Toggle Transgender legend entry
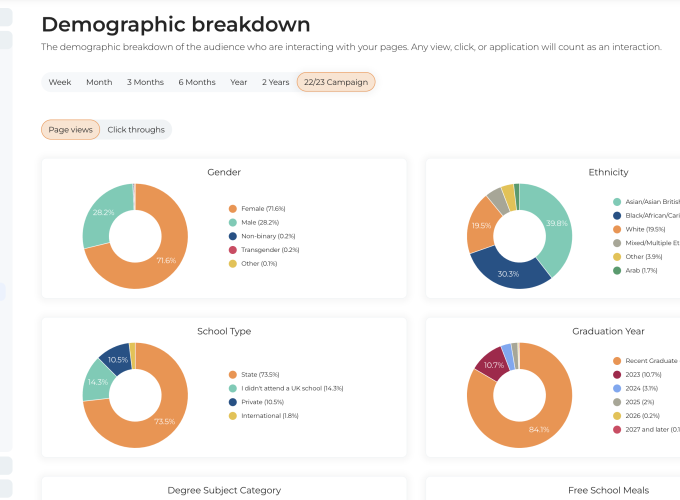This screenshot has height=500, width=680. [x=264, y=250]
